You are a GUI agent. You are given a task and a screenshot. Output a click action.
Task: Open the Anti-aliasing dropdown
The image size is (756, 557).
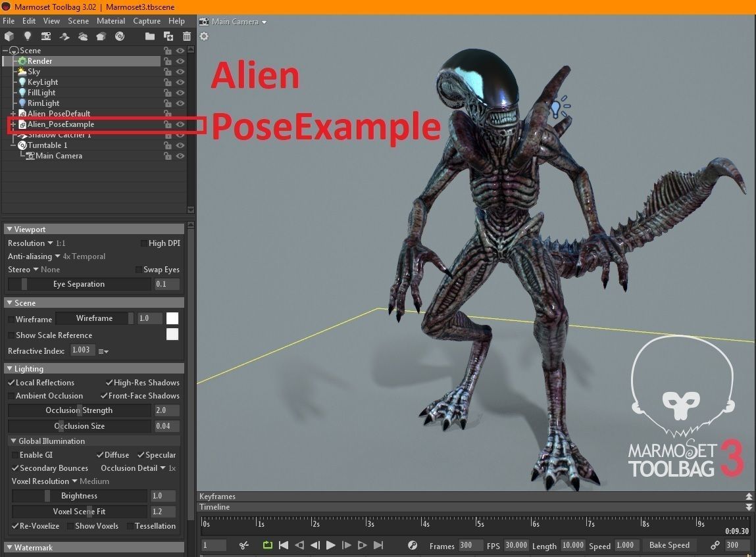[x=57, y=256]
